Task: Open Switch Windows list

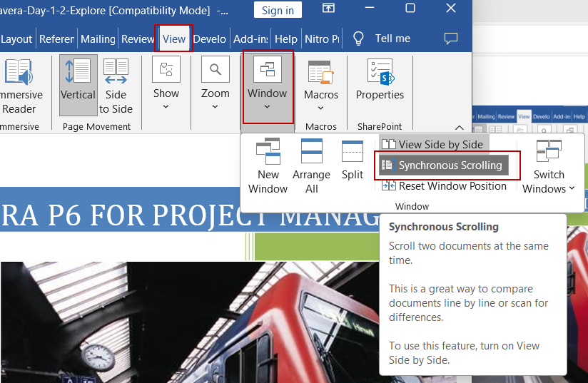Action: coord(548,165)
